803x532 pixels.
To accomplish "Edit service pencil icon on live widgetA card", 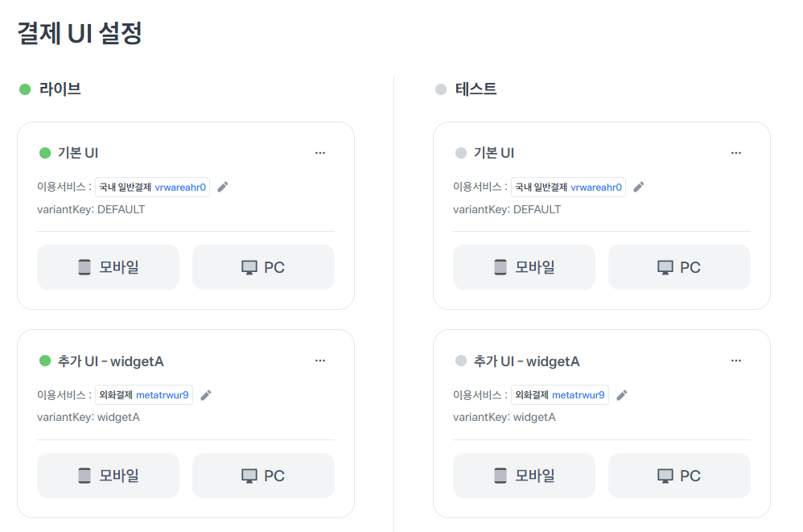I will (x=206, y=395).
